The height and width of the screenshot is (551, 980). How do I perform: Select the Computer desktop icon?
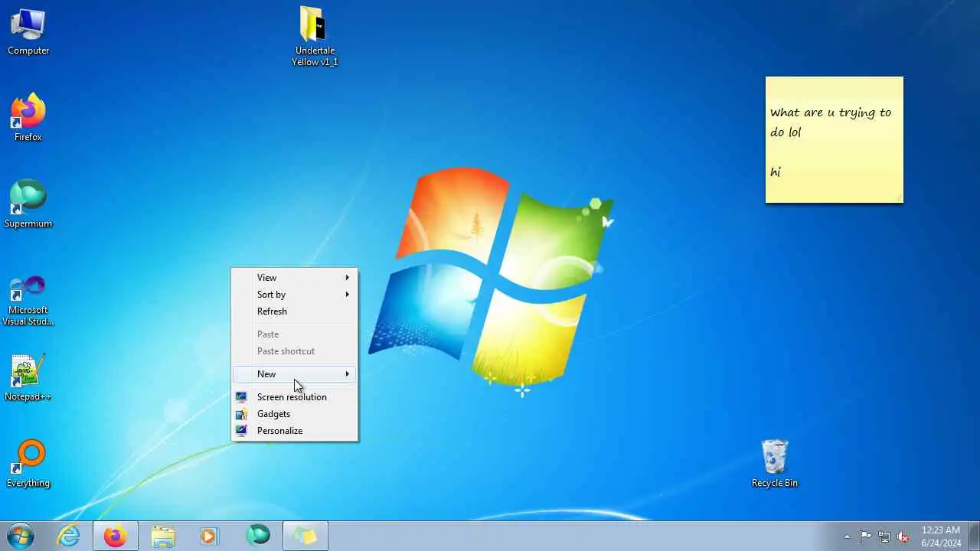pos(28,32)
